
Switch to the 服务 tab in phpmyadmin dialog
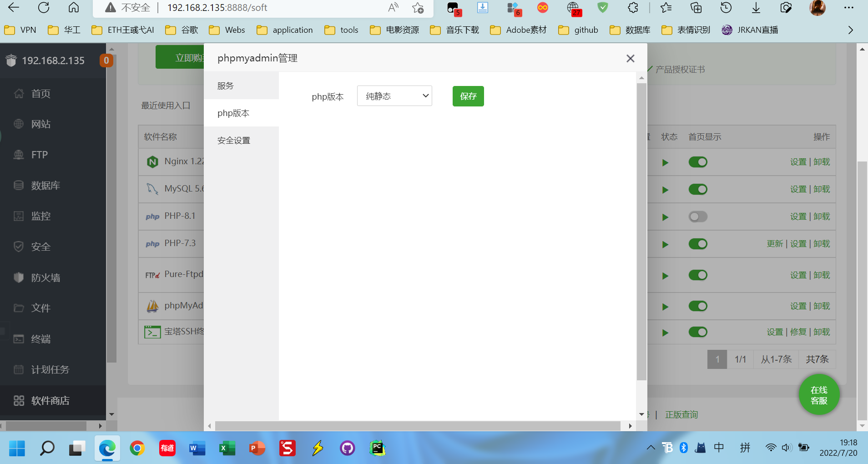pyautogui.click(x=225, y=85)
